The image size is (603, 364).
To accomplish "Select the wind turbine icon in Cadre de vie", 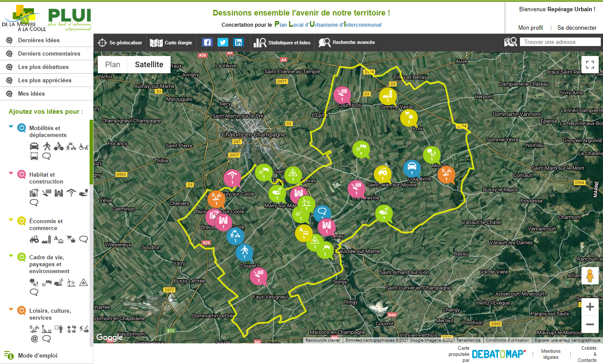I will coord(71,282).
